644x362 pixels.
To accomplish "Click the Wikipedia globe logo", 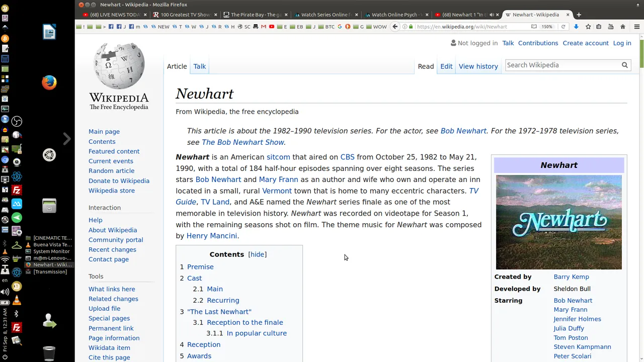I will 119,66.
